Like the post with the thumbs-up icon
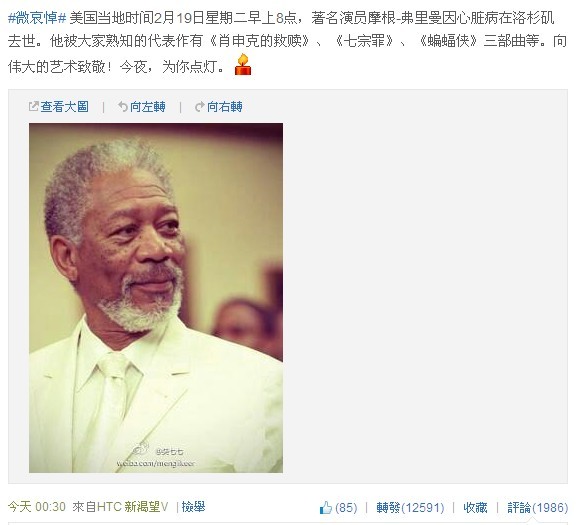The width and height of the screenshot is (580, 525). [x=326, y=507]
